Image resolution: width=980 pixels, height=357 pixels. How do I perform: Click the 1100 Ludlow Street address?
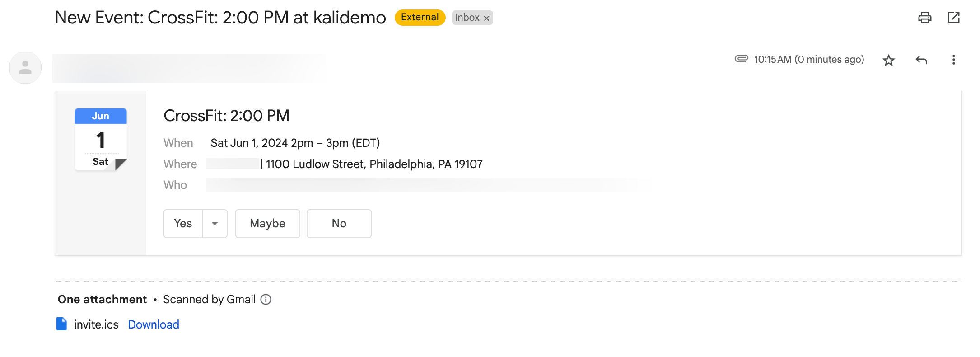(x=374, y=164)
